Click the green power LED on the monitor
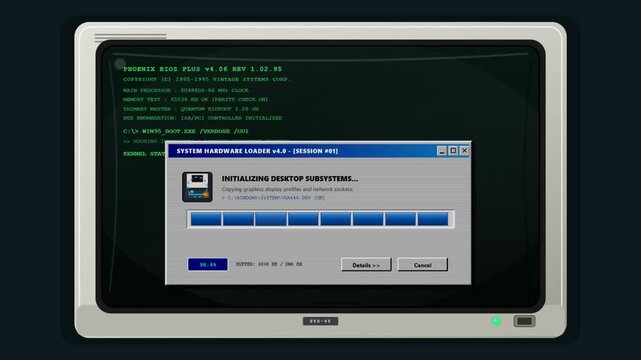 click(x=496, y=321)
